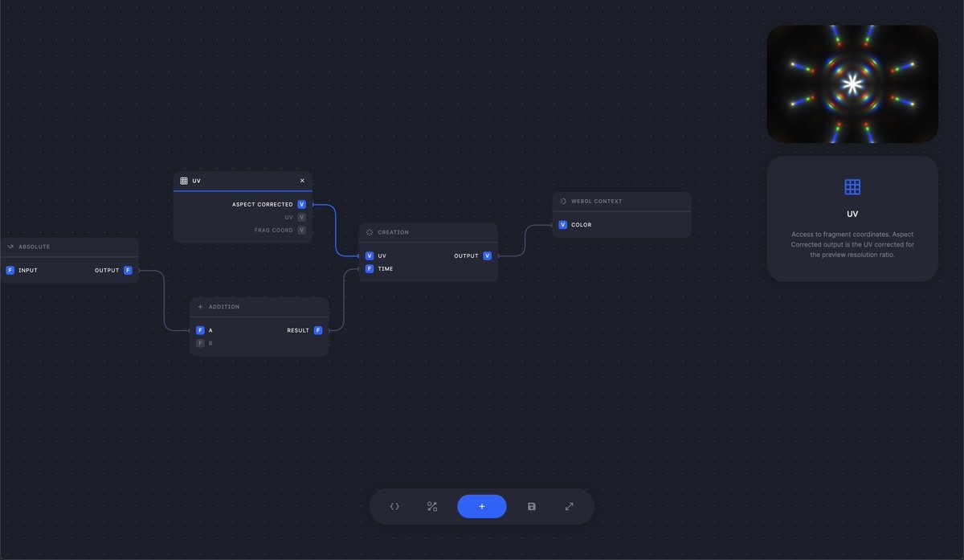Select the ABSOLUTE node title
The image size is (964, 560).
point(34,247)
